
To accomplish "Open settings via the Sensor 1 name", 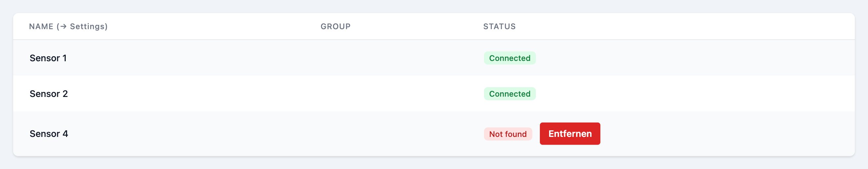I will coord(48,58).
